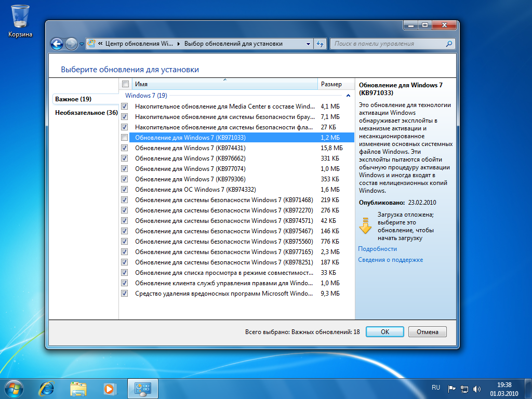Screen dimensions: 532x399
Task: Select the browser security cumulative update row
Action: (x=237, y=117)
